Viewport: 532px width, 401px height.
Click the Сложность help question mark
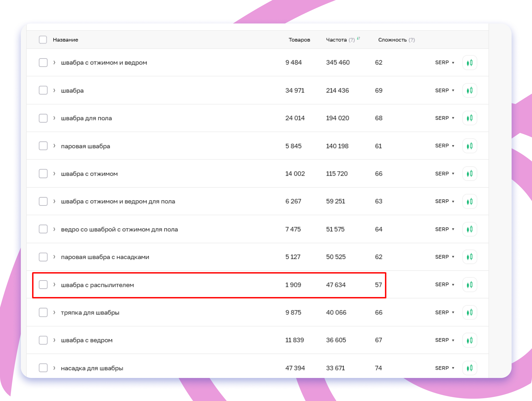(411, 40)
